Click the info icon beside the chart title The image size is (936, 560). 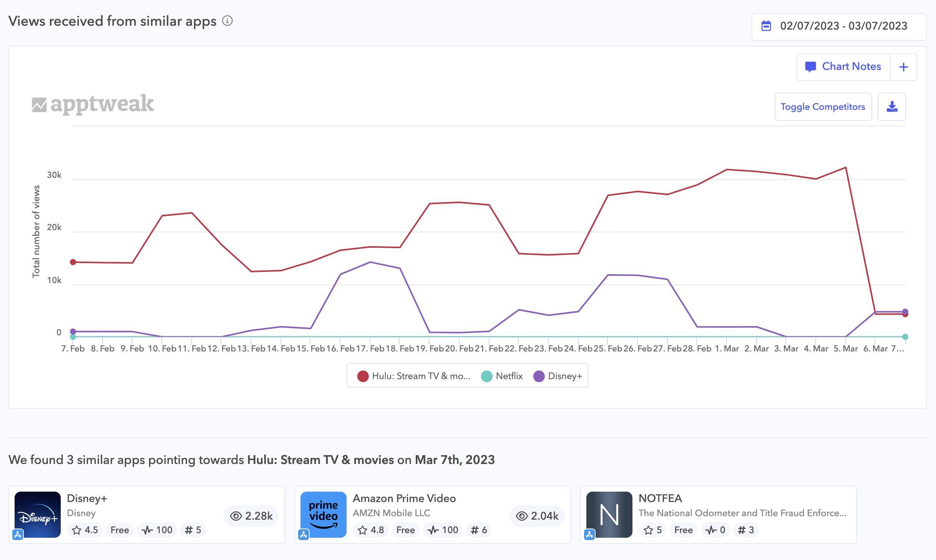coord(227,21)
